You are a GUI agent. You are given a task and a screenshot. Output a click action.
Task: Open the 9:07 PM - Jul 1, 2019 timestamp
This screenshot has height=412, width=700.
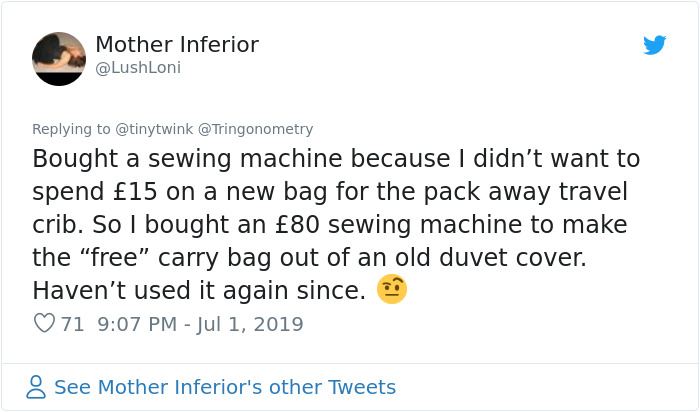(200, 324)
